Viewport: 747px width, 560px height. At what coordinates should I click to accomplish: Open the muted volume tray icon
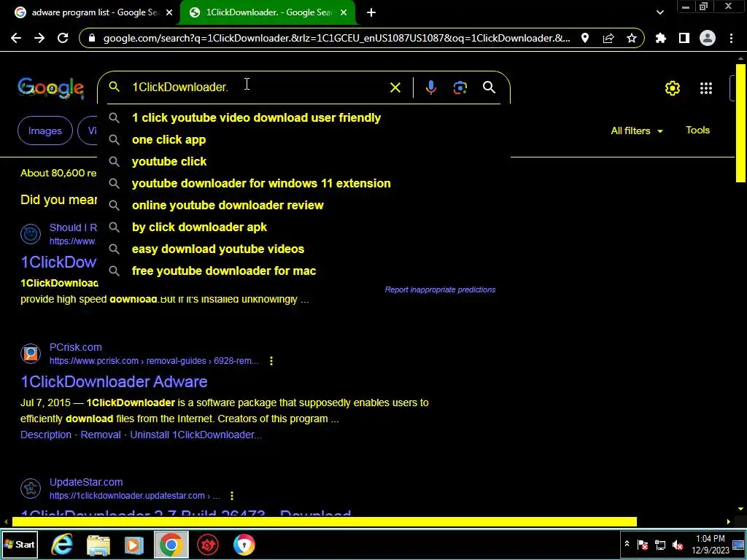pyautogui.click(x=677, y=544)
